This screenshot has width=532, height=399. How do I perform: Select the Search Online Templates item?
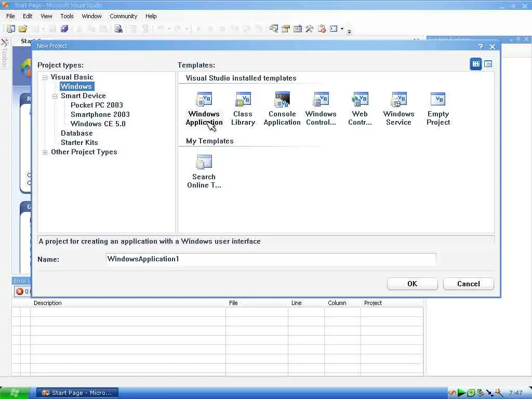tap(204, 171)
